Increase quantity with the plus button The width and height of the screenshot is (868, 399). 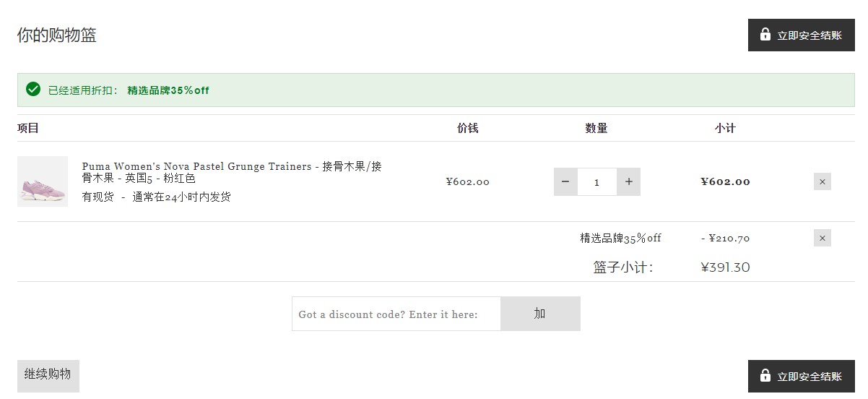628,181
